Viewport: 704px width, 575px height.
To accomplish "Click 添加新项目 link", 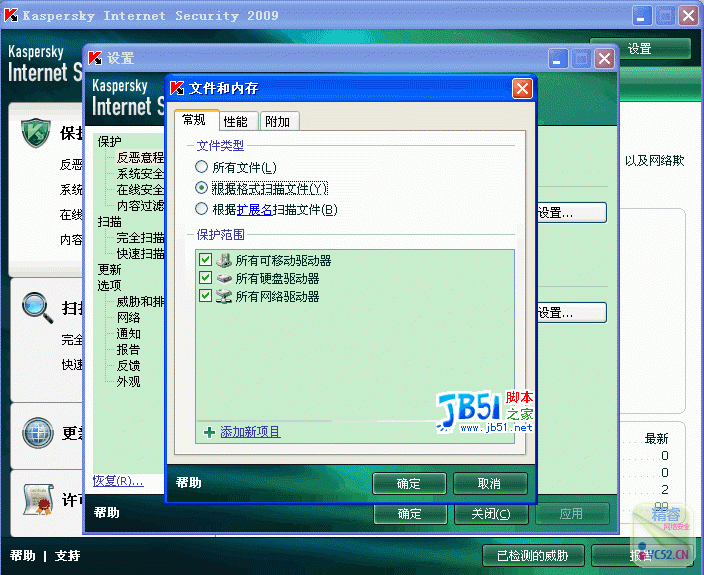I will tap(250, 432).
